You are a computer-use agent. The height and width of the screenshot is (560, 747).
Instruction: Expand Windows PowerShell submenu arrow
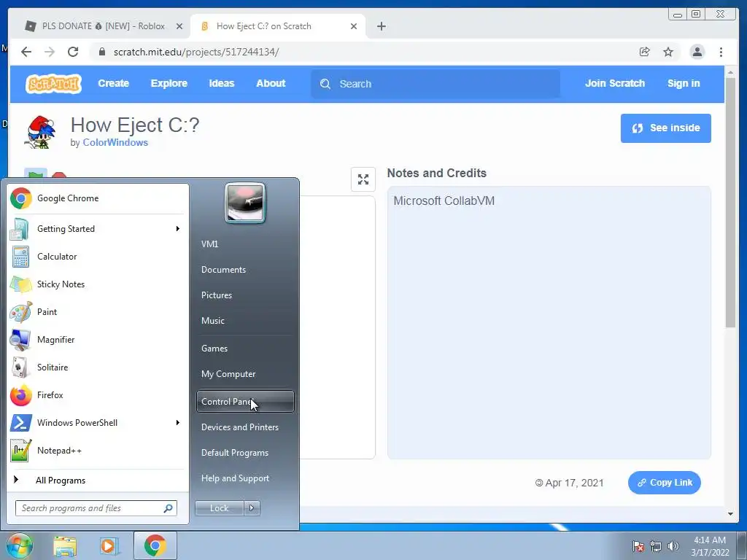[x=178, y=423]
